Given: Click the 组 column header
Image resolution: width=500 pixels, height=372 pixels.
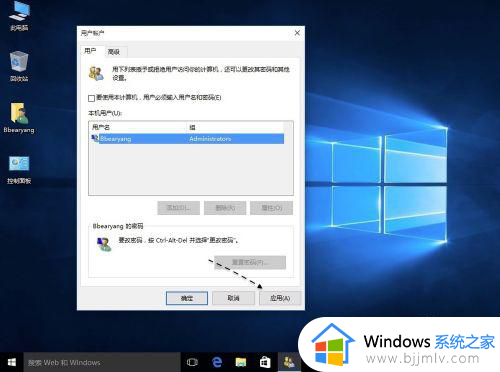Looking at the screenshot, I should [x=235, y=127].
